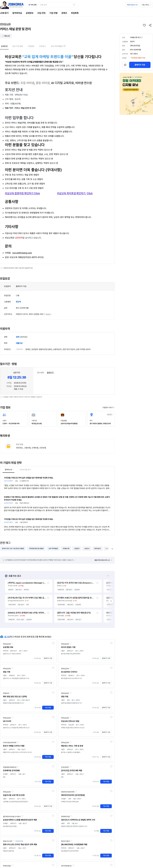Click the 회원가입/로그인 button

pos(132,5)
